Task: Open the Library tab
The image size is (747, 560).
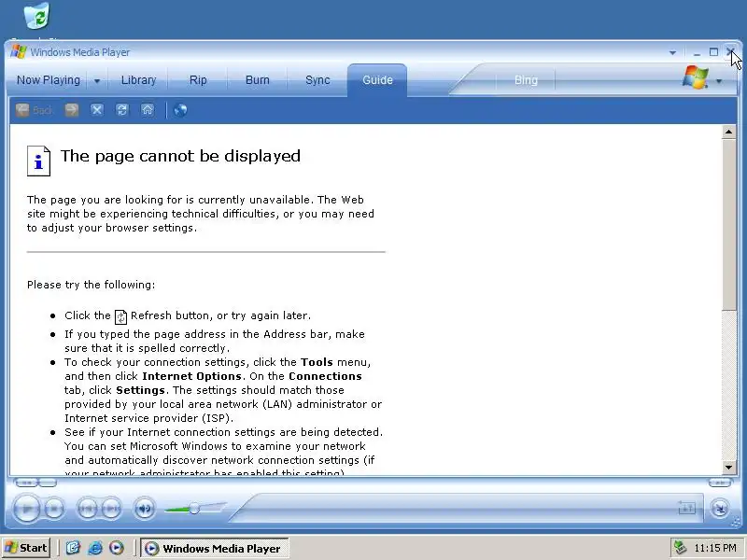Action: (138, 80)
